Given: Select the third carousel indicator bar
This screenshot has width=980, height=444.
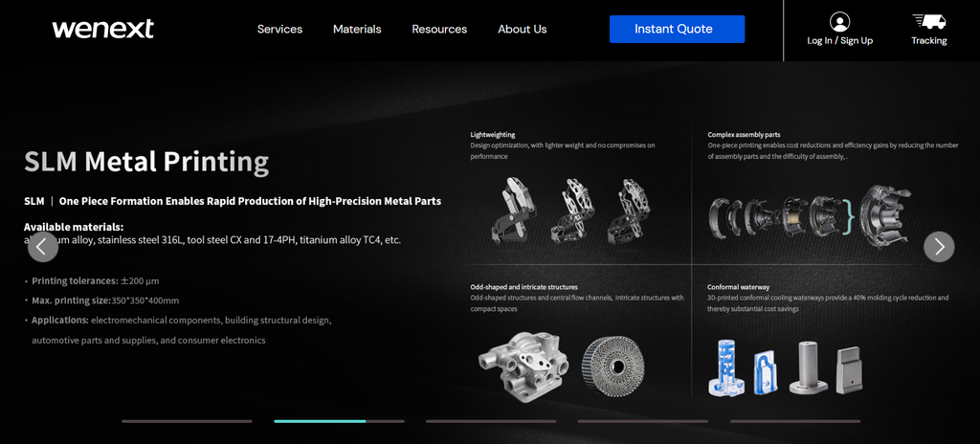Looking at the screenshot, I should (x=491, y=421).
